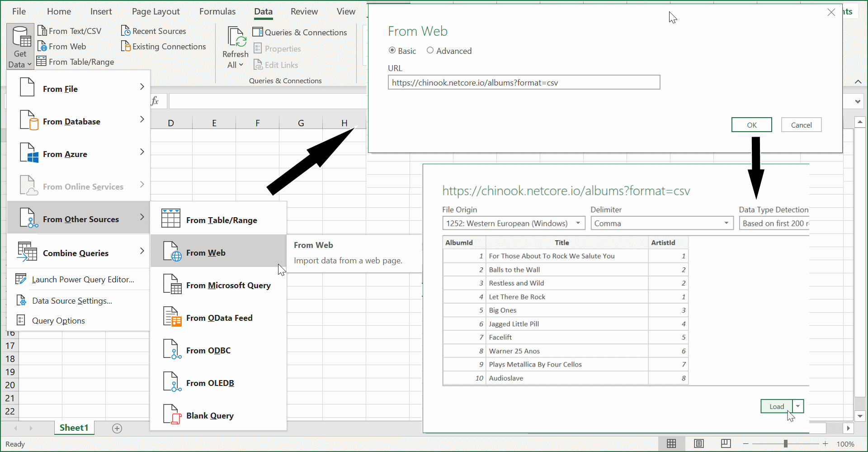Open Existing Connections
The image size is (868, 452).
(164, 46)
